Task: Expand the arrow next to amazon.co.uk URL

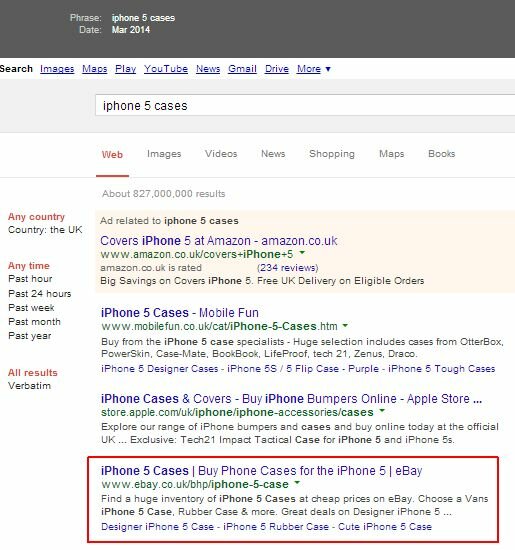Action: pos(302,253)
